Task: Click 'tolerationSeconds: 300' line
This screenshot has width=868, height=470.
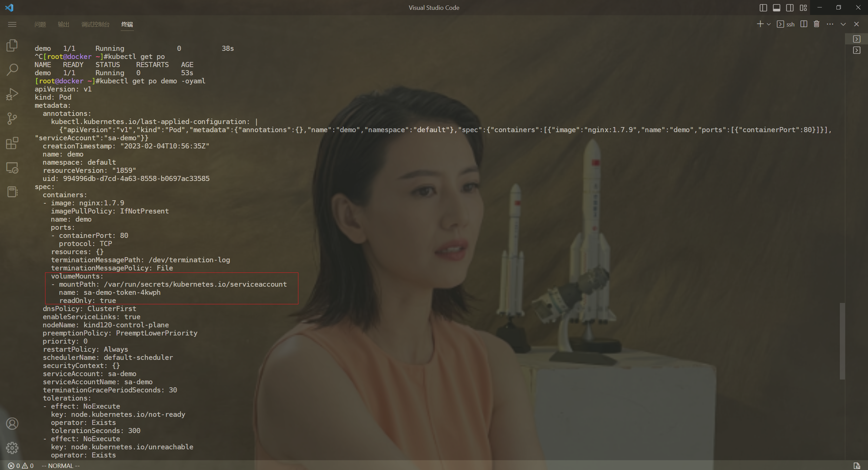Action: click(96, 431)
